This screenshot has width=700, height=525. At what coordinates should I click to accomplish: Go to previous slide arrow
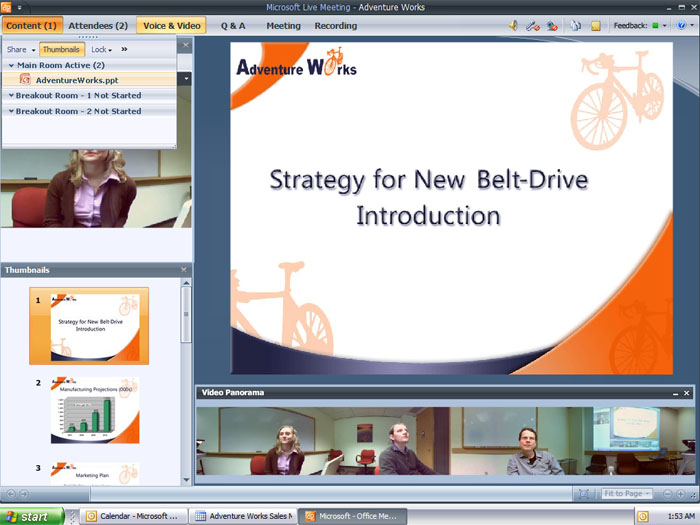11,494
